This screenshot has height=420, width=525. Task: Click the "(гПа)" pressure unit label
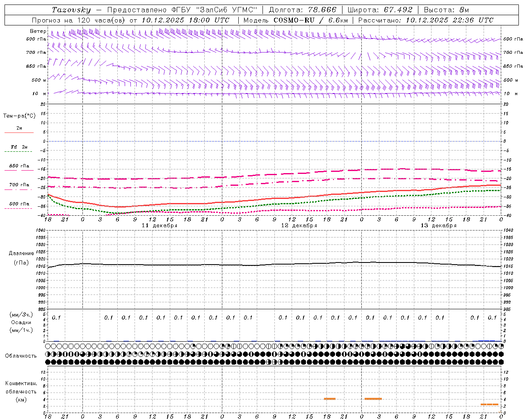pos(21,263)
